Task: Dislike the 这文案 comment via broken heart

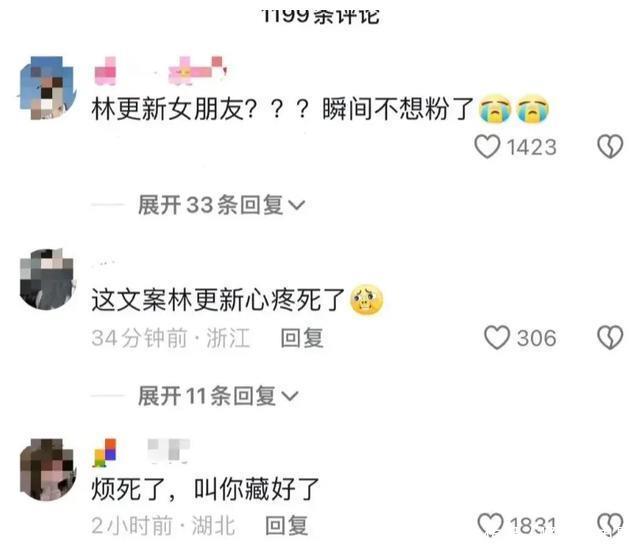Action: [x=610, y=337]
